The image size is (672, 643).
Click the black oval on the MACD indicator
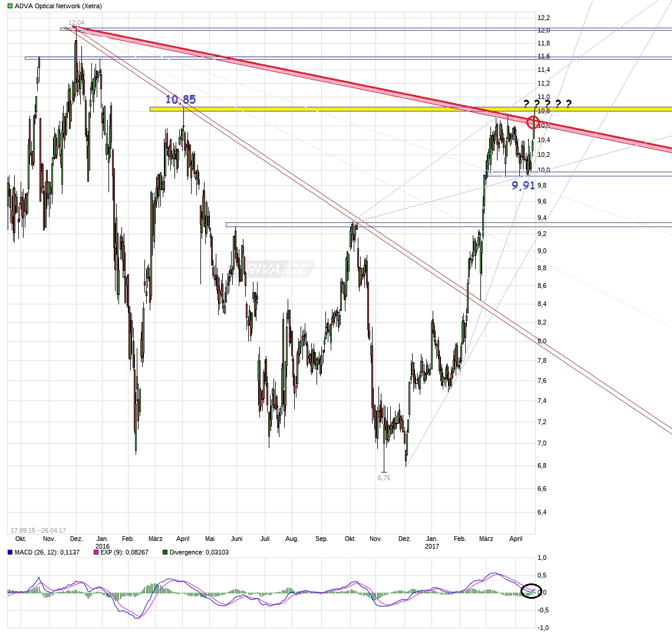click(x=532, y=590)
